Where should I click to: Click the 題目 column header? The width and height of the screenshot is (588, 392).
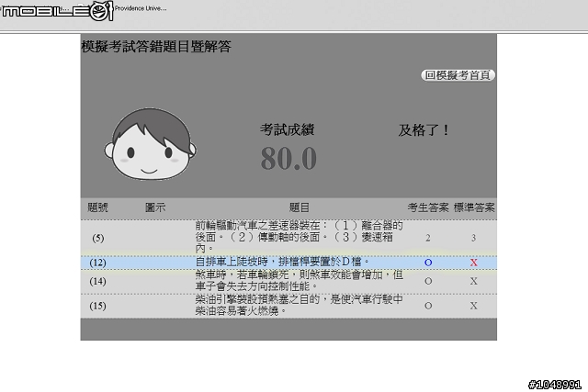pyautogui.click(x=300, y=207)
